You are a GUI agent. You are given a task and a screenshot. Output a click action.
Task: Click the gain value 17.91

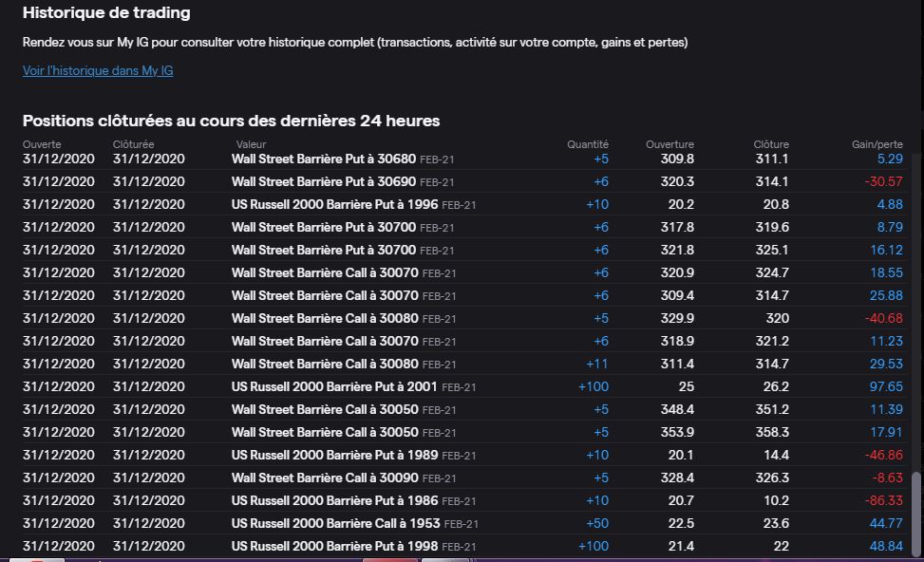point(886,432)
